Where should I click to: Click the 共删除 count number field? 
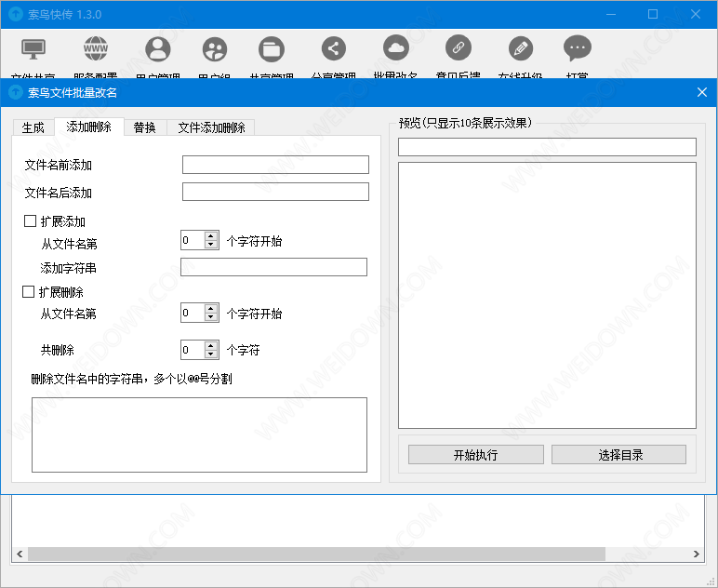click(193, 350)
